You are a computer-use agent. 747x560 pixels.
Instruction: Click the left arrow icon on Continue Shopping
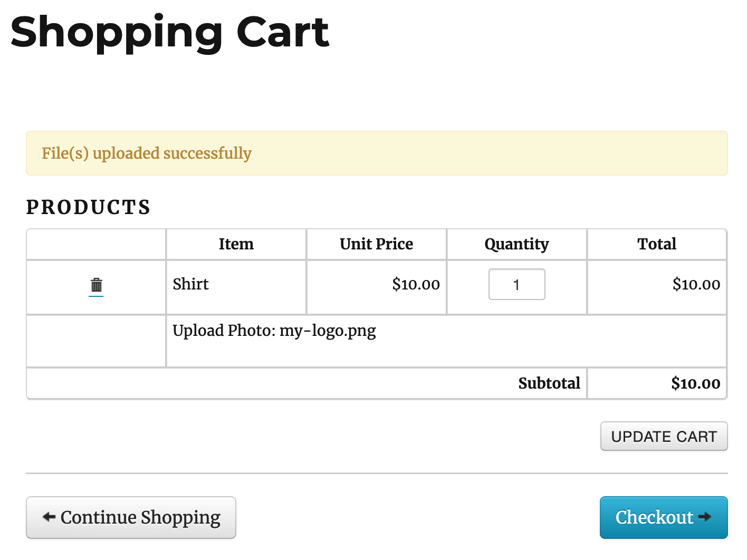49,517
